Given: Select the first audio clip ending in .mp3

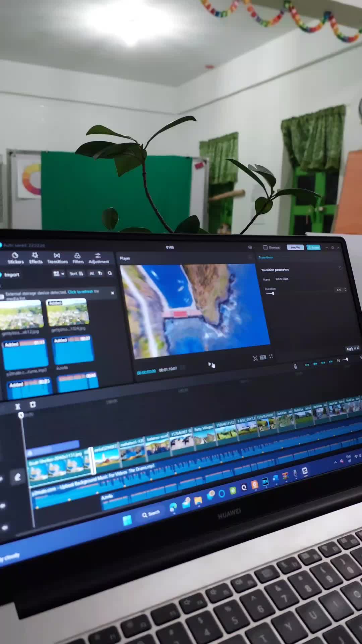Looking at the screenshot, I should click(25, 354).
